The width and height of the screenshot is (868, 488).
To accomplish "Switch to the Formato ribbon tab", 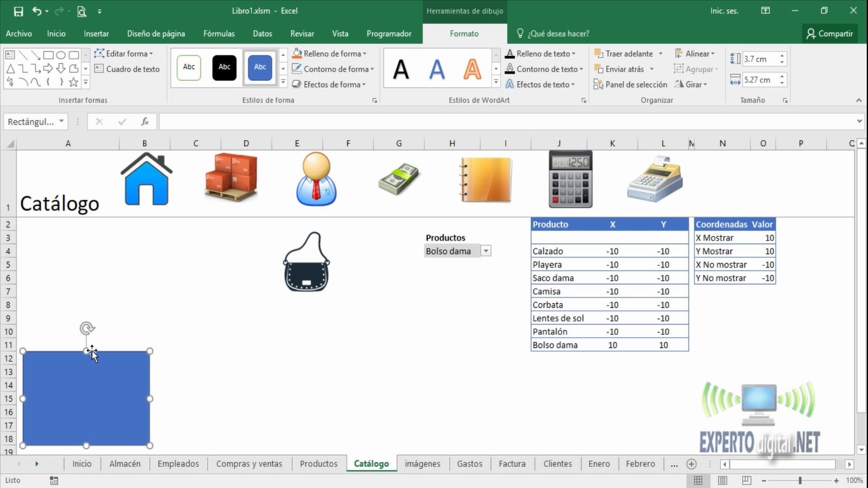I will 465,33.
